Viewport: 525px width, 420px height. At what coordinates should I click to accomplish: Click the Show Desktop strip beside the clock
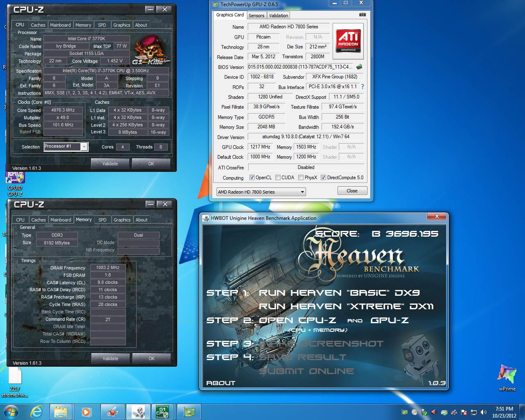pos(522,412)
